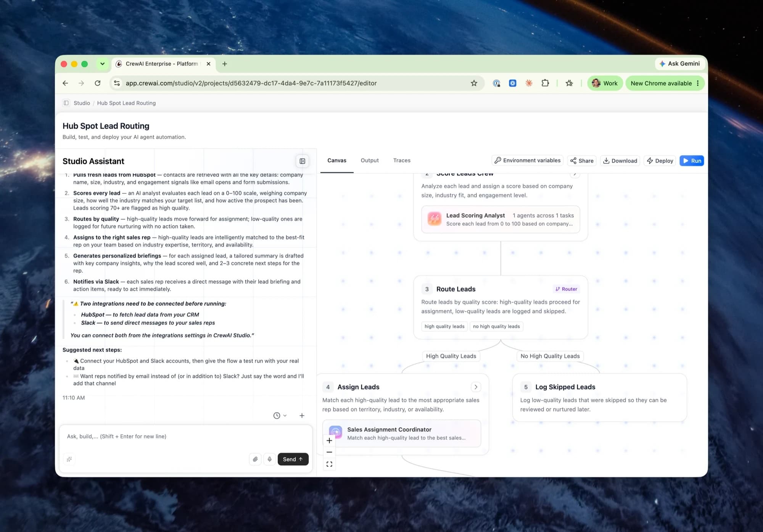The image size is (763, 532).
Task: Go forward with the browser forward arrow
Action: [81, 83]
